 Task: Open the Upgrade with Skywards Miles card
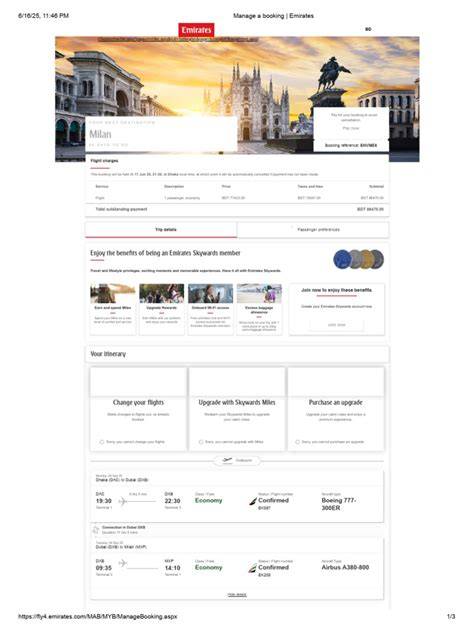[x=237, y=409]
